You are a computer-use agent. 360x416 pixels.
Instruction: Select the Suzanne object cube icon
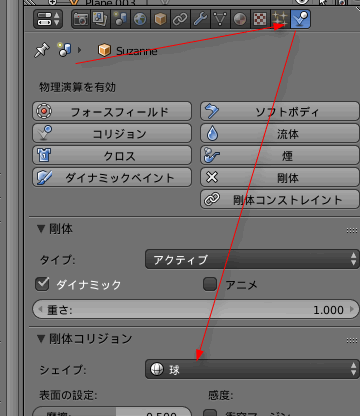pyautogui.click(x=104, y=50)
